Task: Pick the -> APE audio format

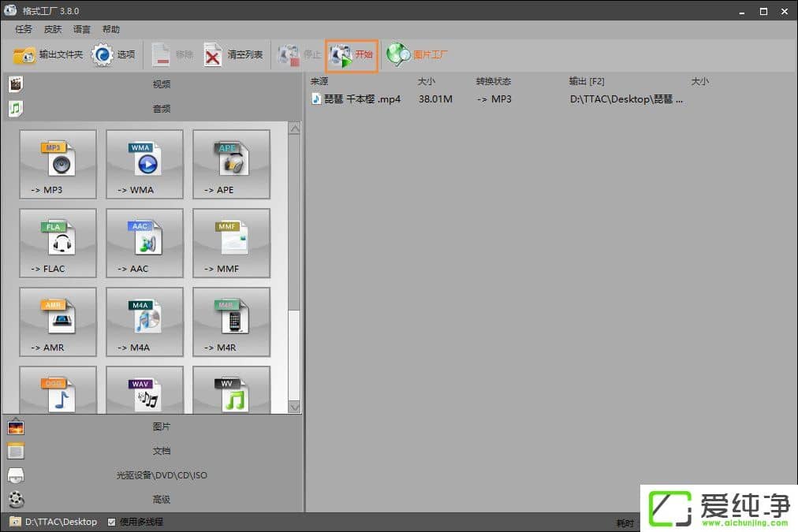Action: [232, 164]
